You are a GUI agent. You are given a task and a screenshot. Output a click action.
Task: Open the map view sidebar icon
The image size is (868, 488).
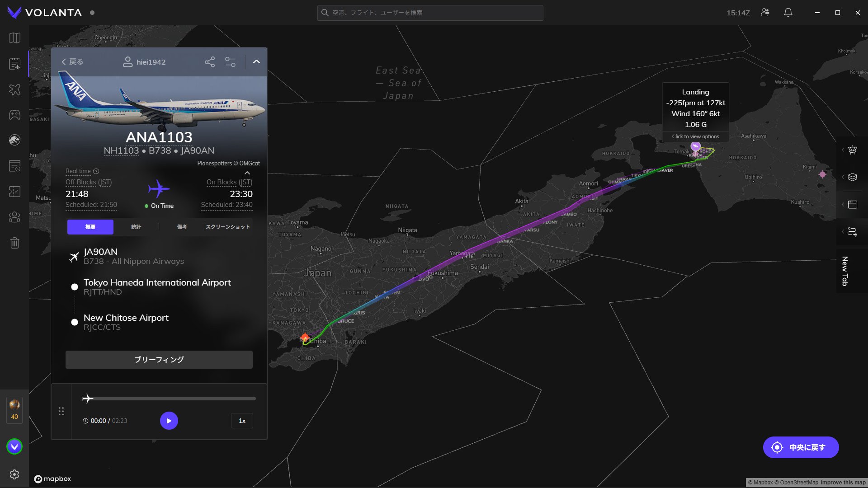pos(14,38)
